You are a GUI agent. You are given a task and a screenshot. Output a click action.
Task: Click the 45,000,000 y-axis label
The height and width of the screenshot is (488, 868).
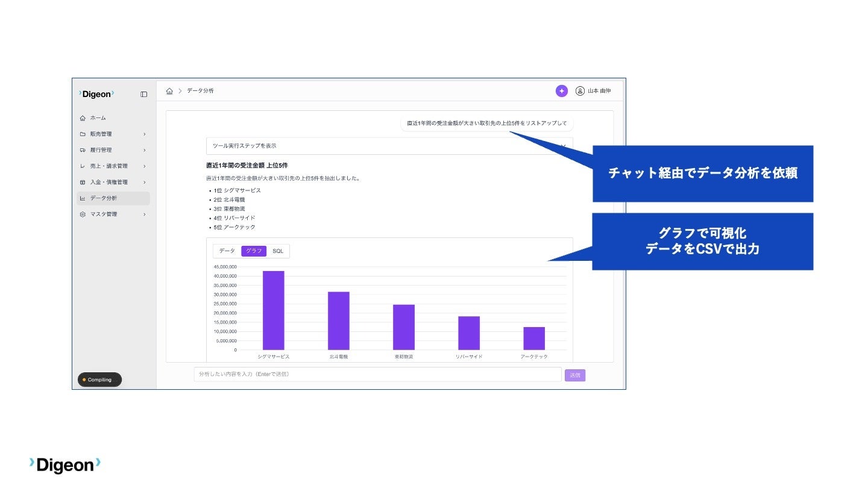pyautogui.click(x=225, y=267)
